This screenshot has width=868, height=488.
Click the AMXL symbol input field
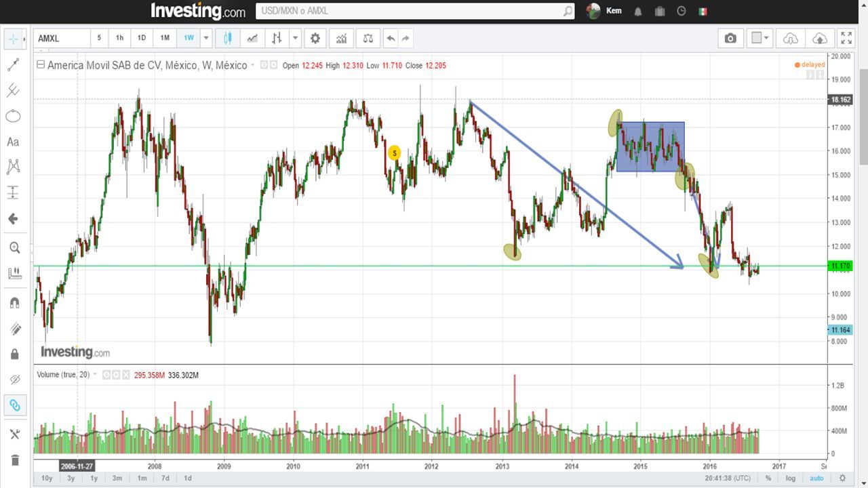coord(61,39)
